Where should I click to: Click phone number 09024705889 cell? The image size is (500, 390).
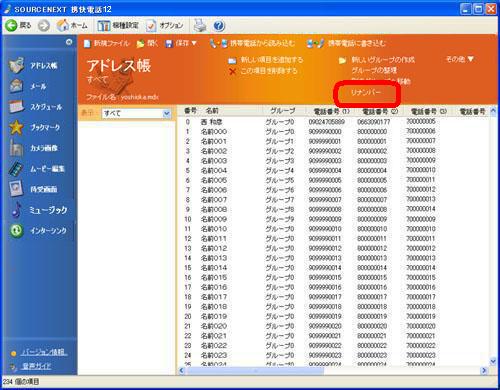[327, 122]
